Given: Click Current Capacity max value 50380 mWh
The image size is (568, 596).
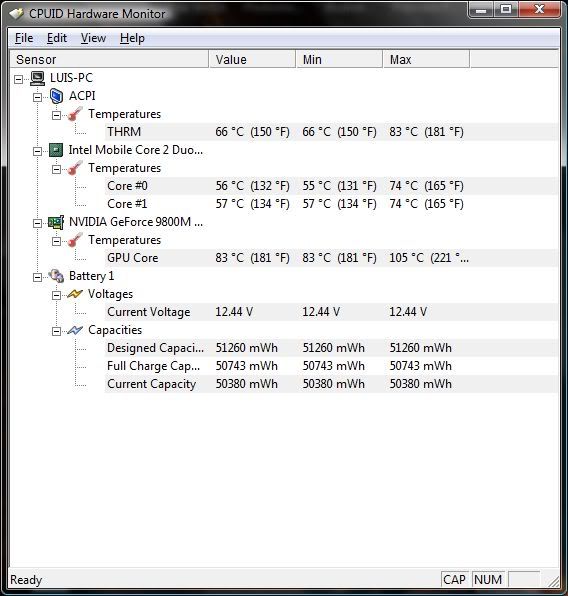Looking at the screenshot, I should click(x=420, y=384).
